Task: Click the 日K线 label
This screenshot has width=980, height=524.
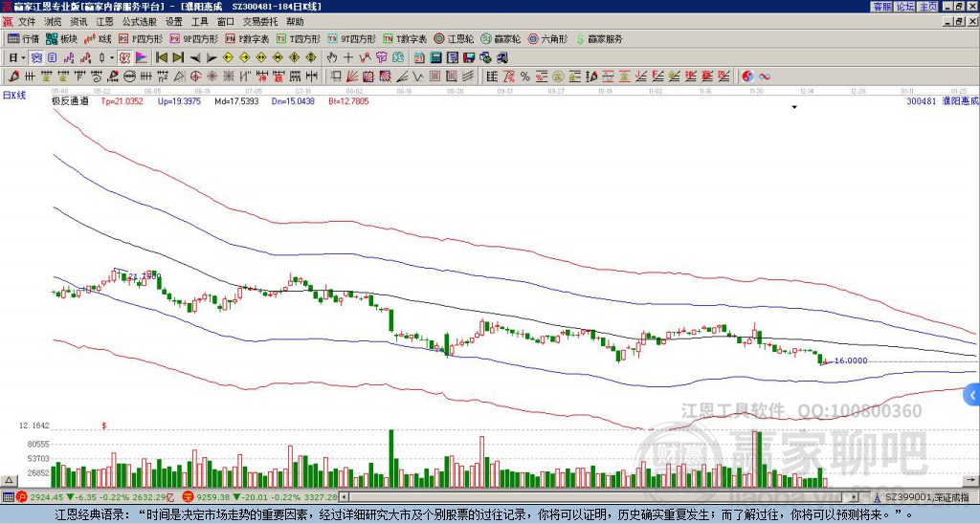Action: [x=13, y=96]
